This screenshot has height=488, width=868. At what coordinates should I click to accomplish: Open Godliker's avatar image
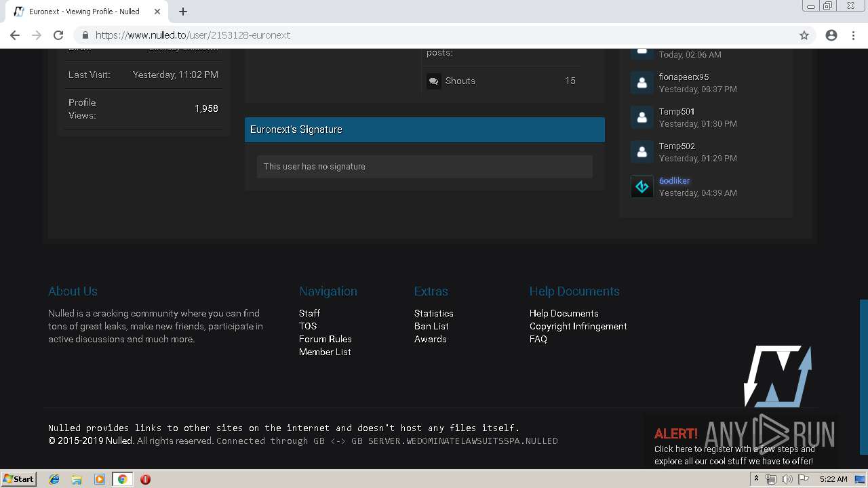point(642,186)
